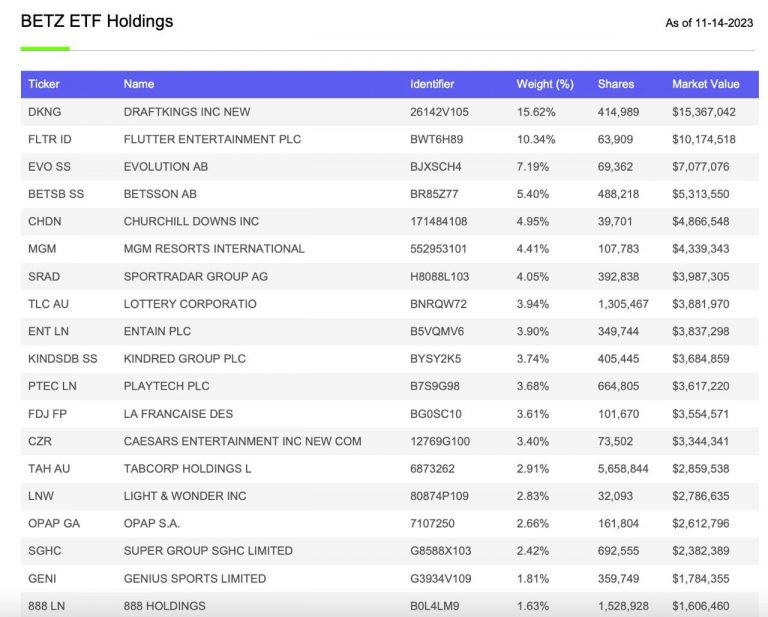
Task: Select the LNW ticker cell
Action: click(x=41, y=497)
